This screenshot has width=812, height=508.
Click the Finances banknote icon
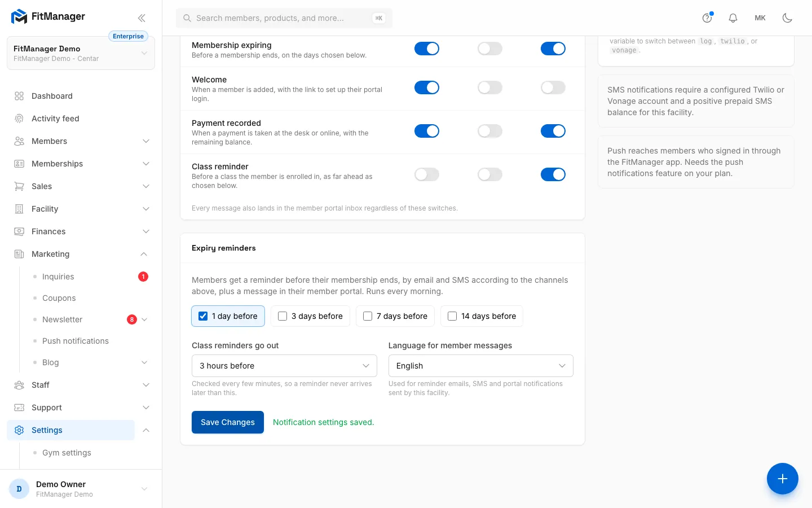pyautogui.click(x=19, y=231)
